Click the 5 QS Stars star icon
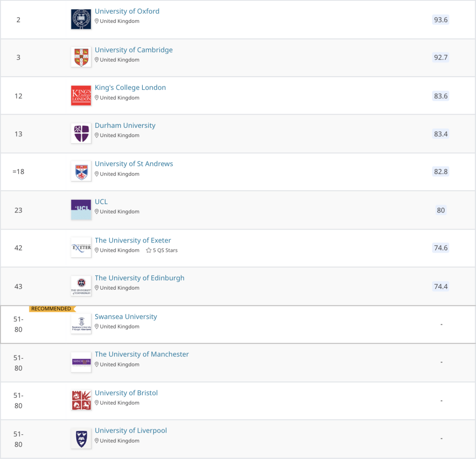 tap(149, 250)
